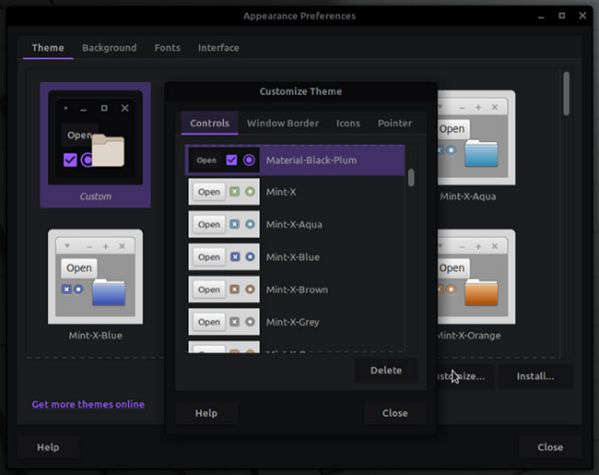This screenshot has width=599, height=475.
Task: Open the Background tab
Action: pos(109,48)
